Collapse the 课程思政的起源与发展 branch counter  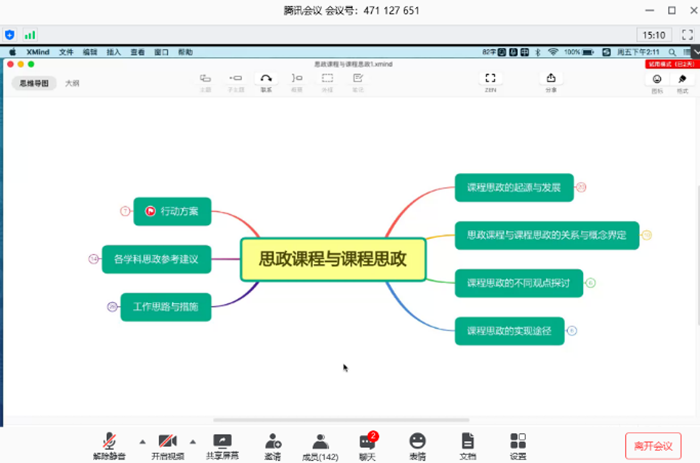pyautogui.click(x=581, y=187)
